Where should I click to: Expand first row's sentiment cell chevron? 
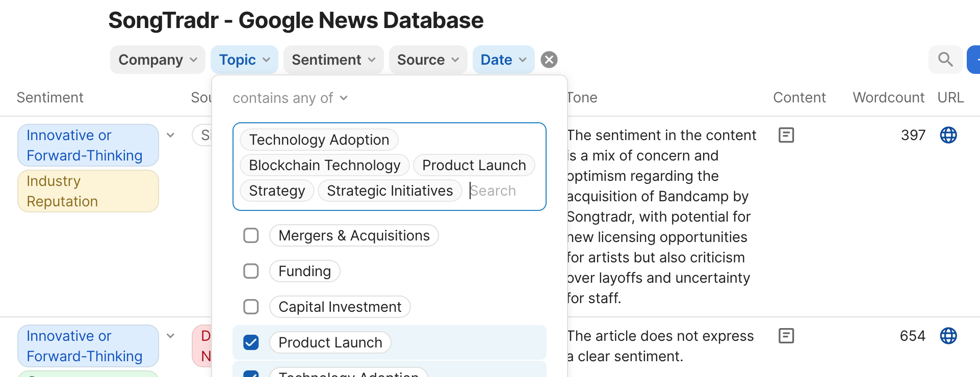pyautogui.click(x=171, y=135)
